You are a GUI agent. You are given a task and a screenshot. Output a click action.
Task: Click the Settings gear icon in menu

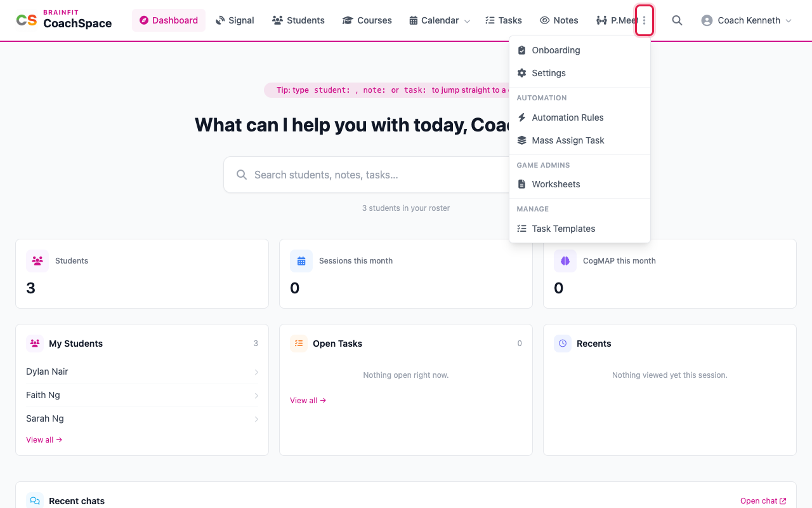pos(521,73)
